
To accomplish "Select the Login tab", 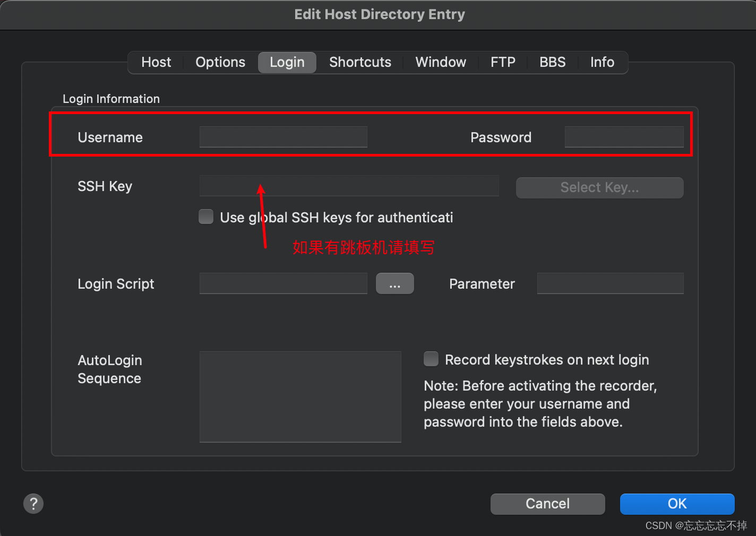I will [x=287, y=62].
